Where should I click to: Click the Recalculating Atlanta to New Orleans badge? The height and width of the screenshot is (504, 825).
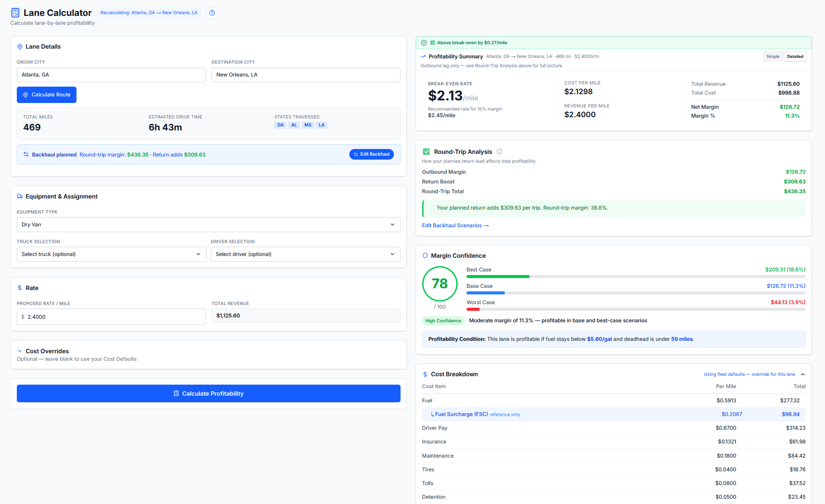coord(149,13)
